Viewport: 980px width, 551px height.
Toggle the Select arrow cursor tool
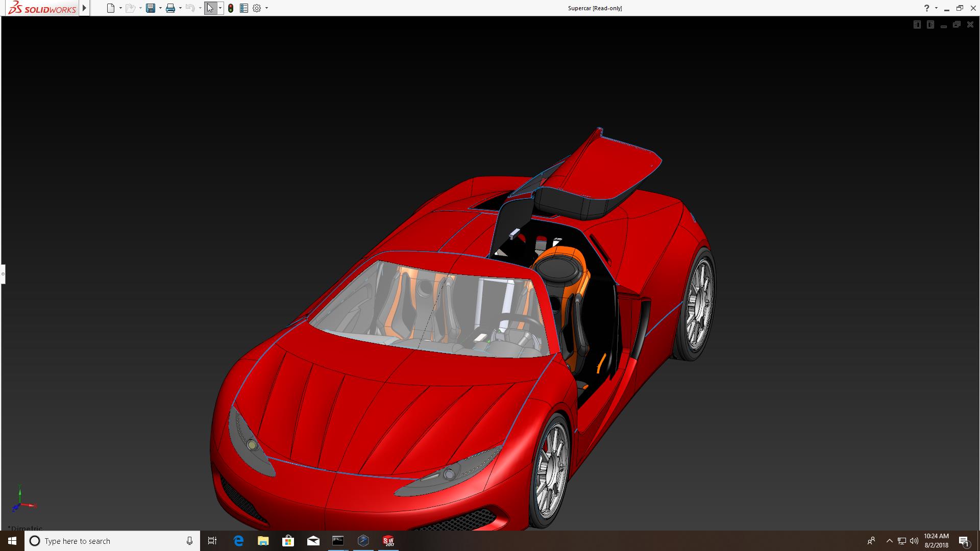click(210, 8)
